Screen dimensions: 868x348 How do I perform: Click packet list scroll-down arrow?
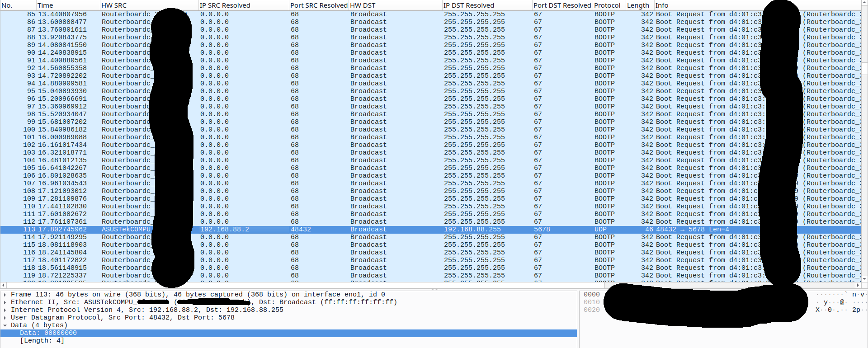tap(864, 279)
